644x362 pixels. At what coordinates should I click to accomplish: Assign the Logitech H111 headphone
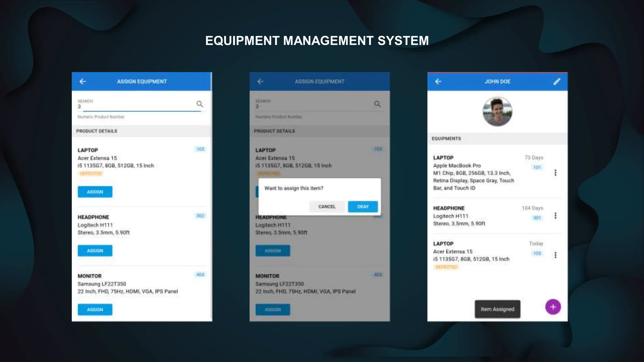coord(95,251)
